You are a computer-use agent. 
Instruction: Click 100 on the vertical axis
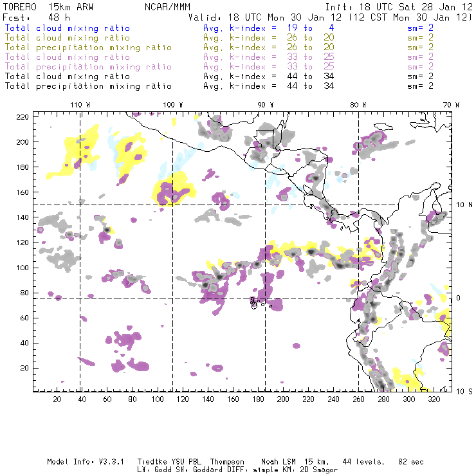pyautogui.click(x=23, y=268)
